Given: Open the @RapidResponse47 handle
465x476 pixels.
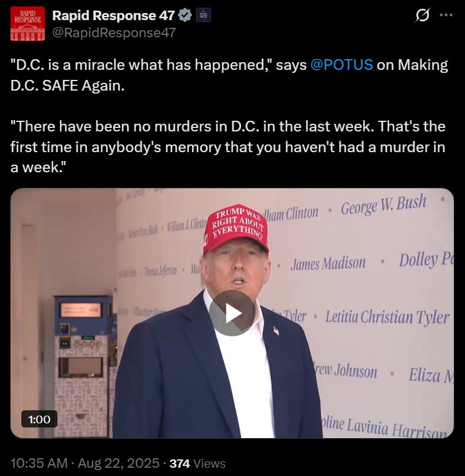Looking at the screenshot, I should pos(114,33).
